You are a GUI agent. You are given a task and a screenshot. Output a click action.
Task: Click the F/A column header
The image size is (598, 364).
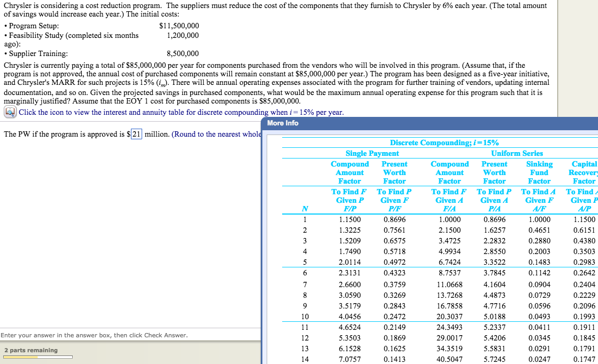coord(449,209)
